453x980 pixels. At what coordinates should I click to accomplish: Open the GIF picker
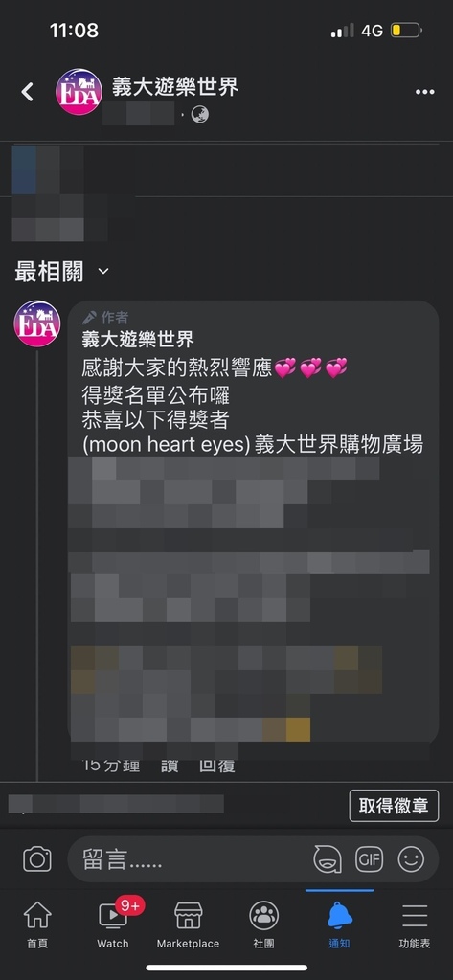coord(369,859)
